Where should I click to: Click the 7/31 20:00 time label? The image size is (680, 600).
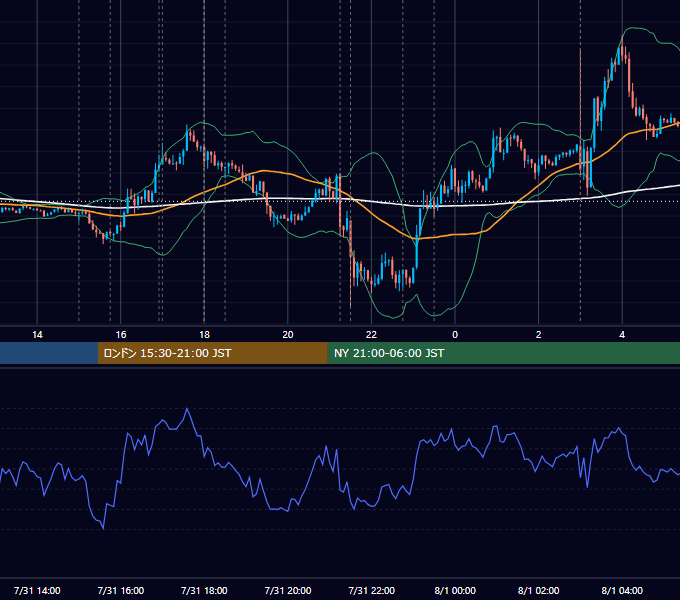[x=288, y=590]
